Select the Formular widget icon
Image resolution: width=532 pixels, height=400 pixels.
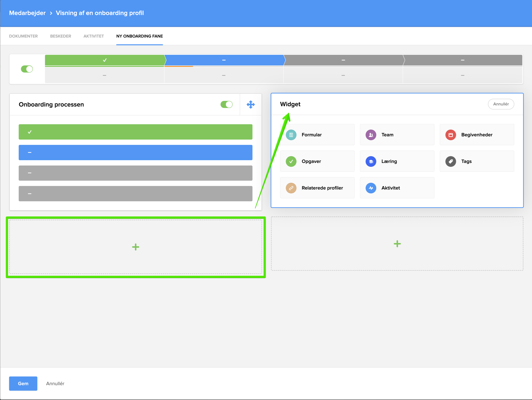(x=291, y=135)
